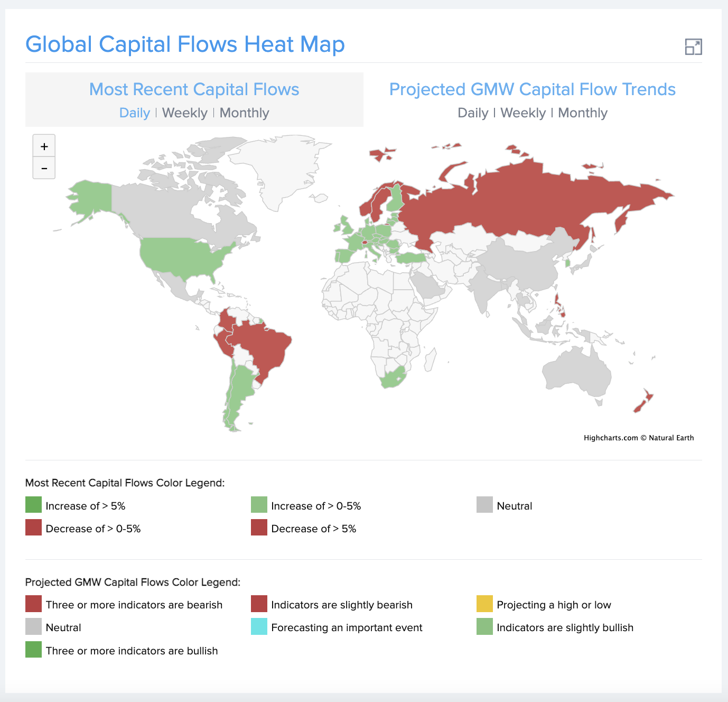
Task: Open Monthly under Projected GMW trends
Action: [582, 113]
